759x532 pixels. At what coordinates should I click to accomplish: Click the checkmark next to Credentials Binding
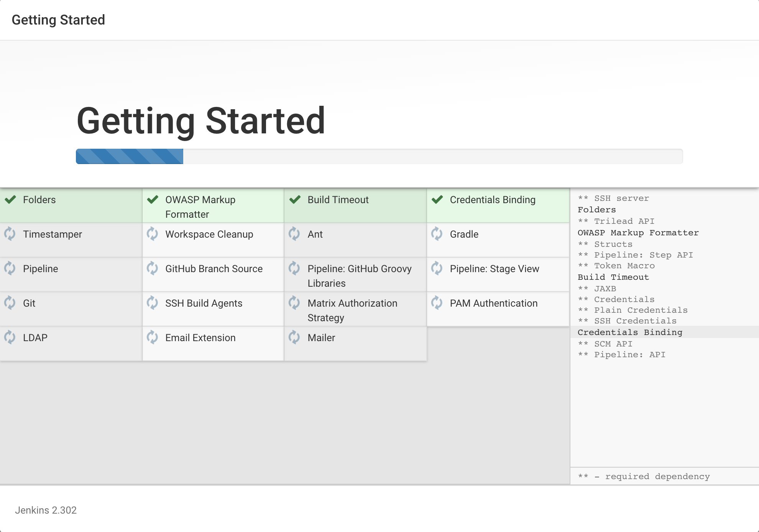437,199
